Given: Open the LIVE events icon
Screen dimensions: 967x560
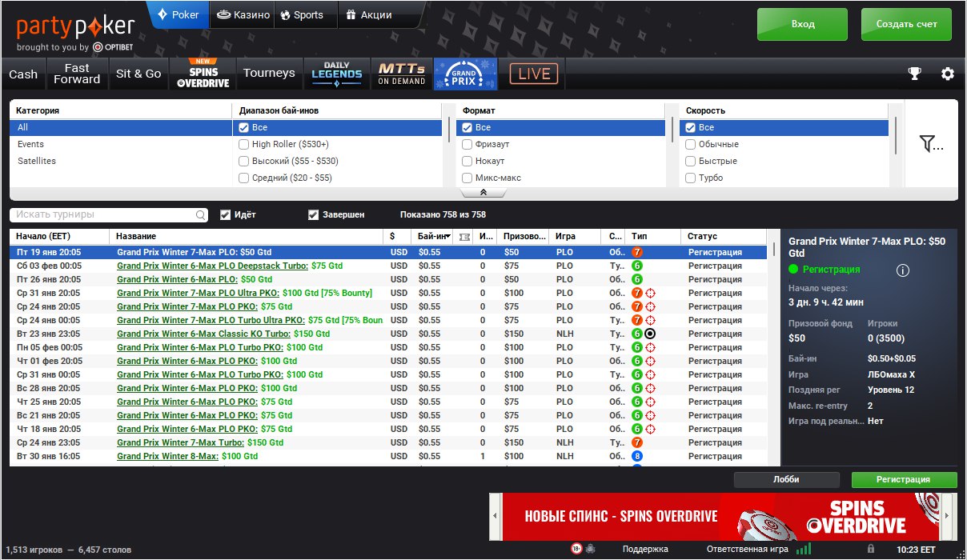Looking at the screenshot, I should pyautogui.click(x=534, y=74).
